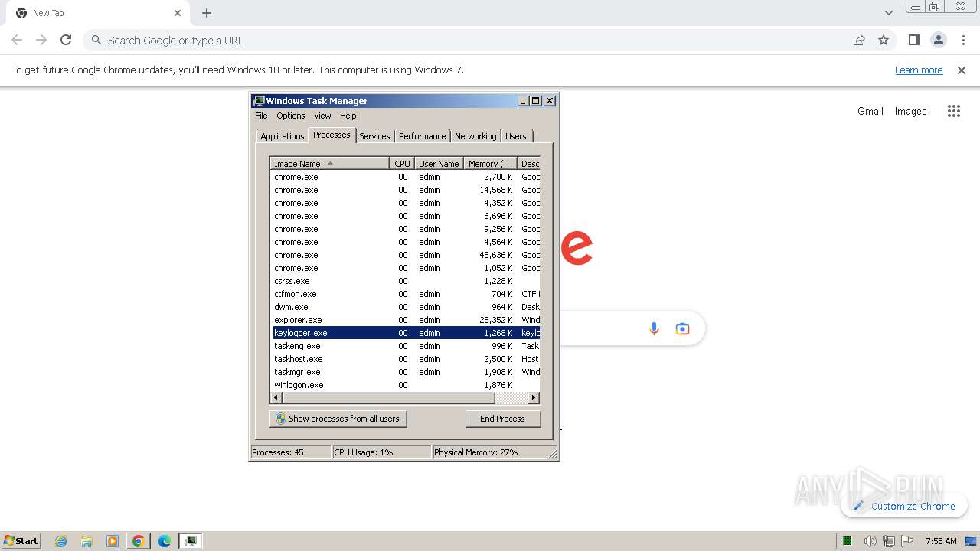980x551 pixels.
Task: Dismiss the Chrome update notification bar
Action: 962,70
